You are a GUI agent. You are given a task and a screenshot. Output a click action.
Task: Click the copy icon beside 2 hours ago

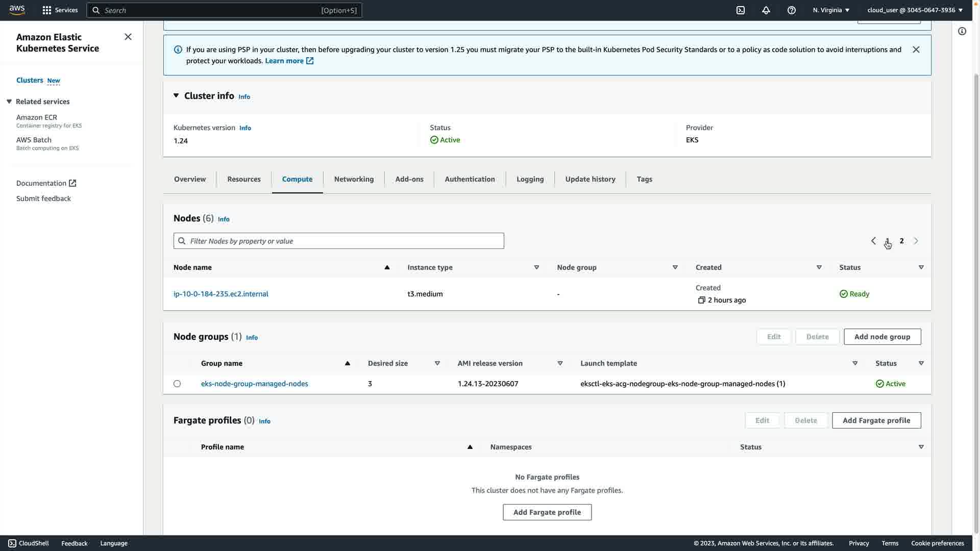[701, 300]
